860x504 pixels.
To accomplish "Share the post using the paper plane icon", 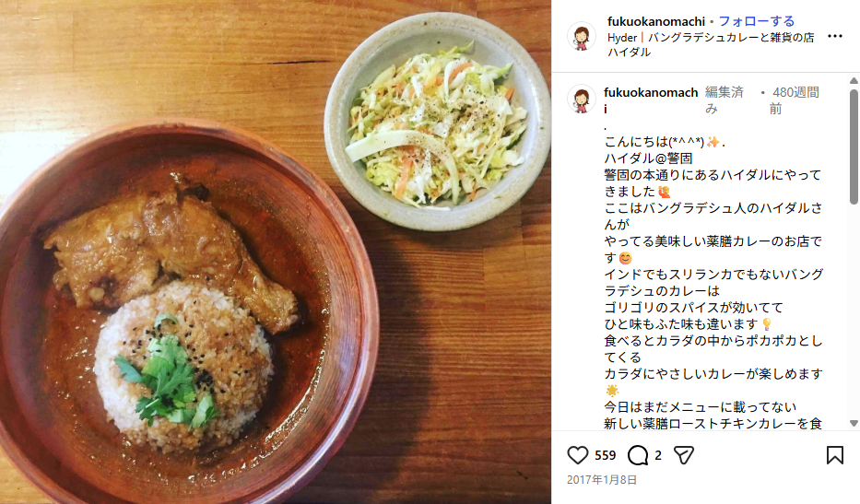I will [683, 455].
